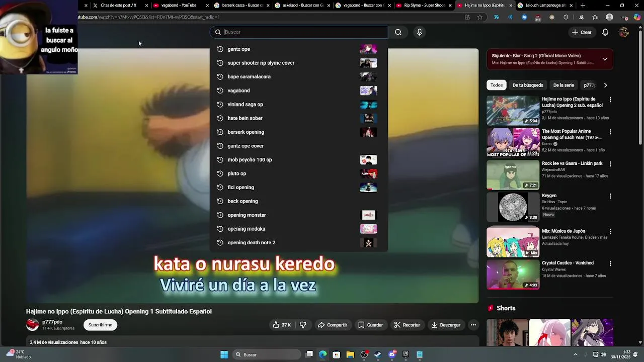
Task: Click the Compartir button
Action: [x=333, y=325]
